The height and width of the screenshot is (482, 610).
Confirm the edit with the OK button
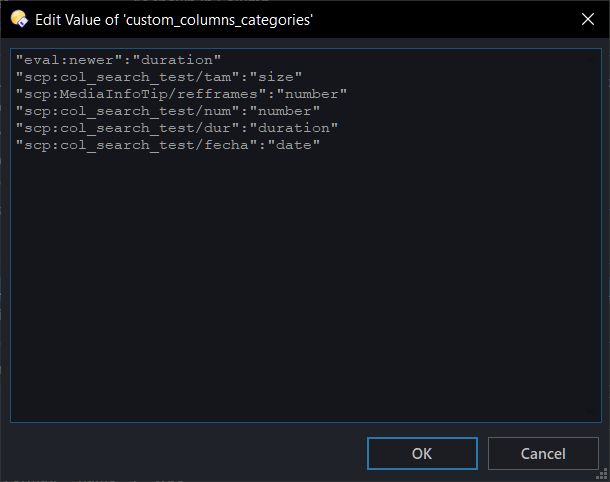coord(422,454)
